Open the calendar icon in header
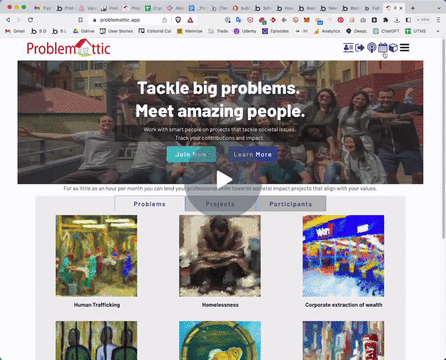 [x=383, y=48]
